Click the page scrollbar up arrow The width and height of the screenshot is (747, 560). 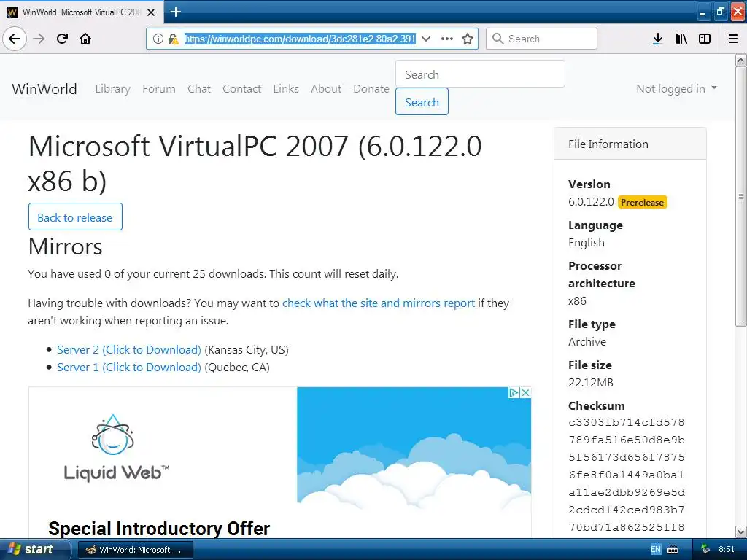[x=741, y=60]
